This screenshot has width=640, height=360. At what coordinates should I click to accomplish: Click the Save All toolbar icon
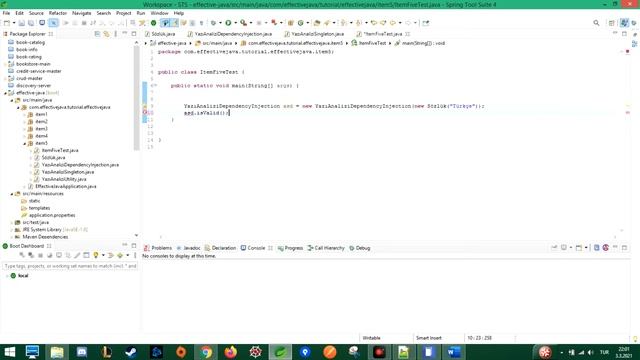point(31,23)
